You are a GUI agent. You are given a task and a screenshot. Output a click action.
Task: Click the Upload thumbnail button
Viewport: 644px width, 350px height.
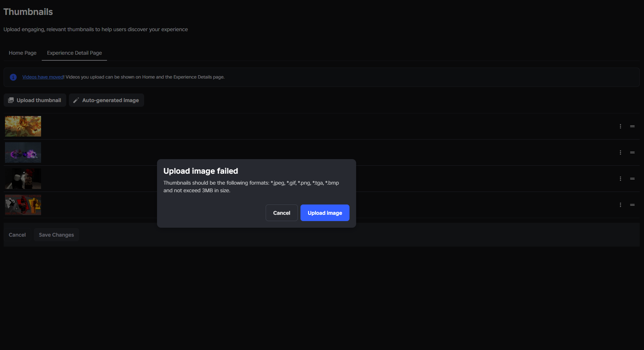click(x=35, y=100)
